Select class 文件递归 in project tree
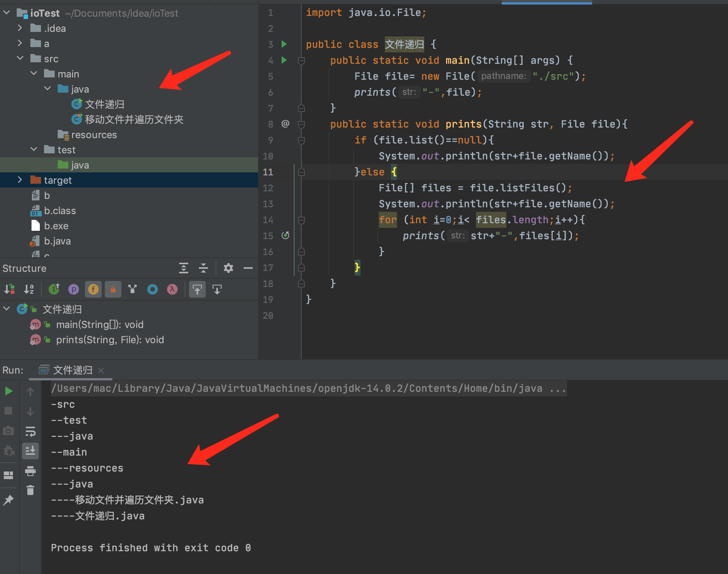 pos(104,104)
